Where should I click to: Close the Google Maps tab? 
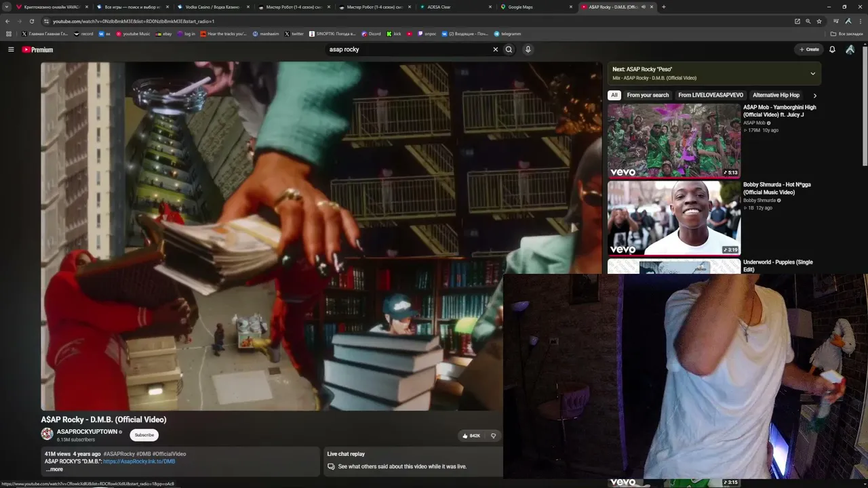[x=571, y=7]
